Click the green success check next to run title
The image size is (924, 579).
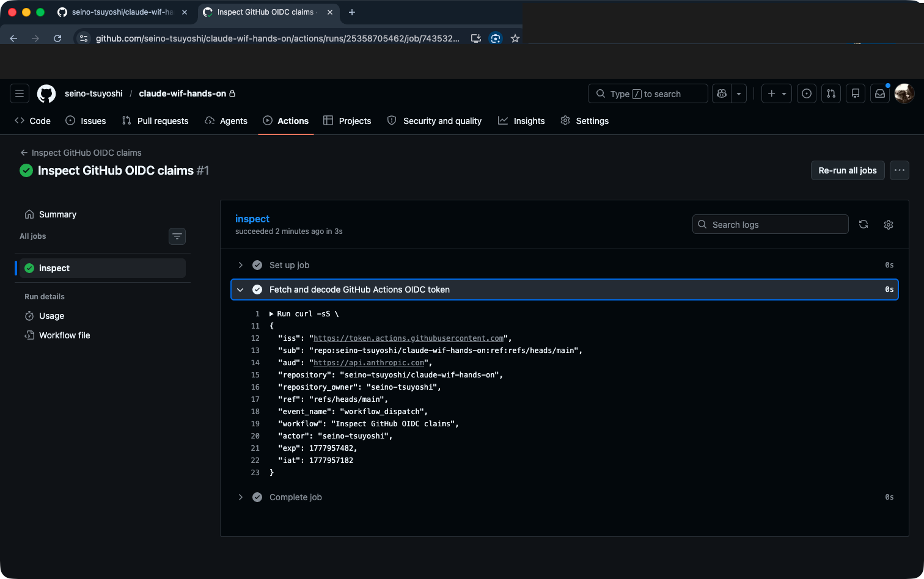click(x=26, y=170)
